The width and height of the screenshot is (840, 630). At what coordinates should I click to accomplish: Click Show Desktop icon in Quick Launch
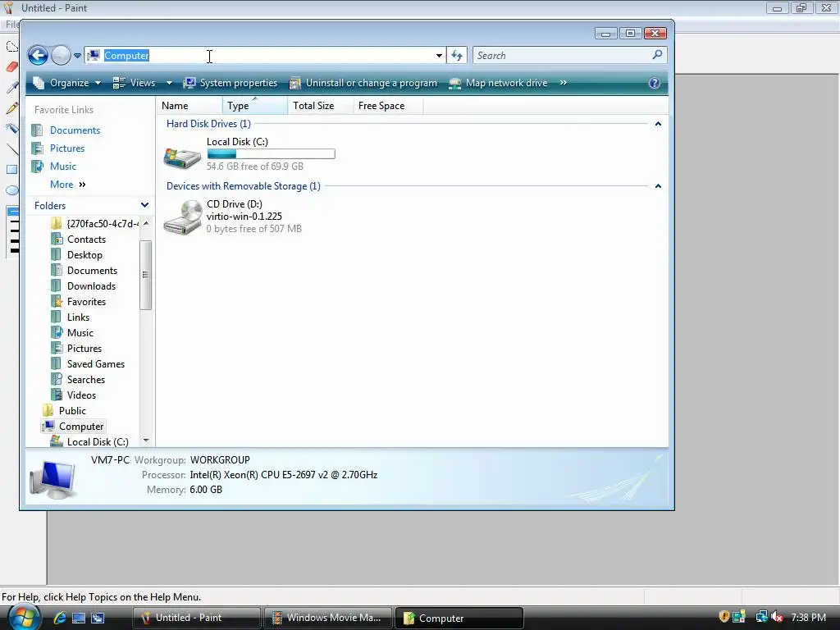point(79,618)
